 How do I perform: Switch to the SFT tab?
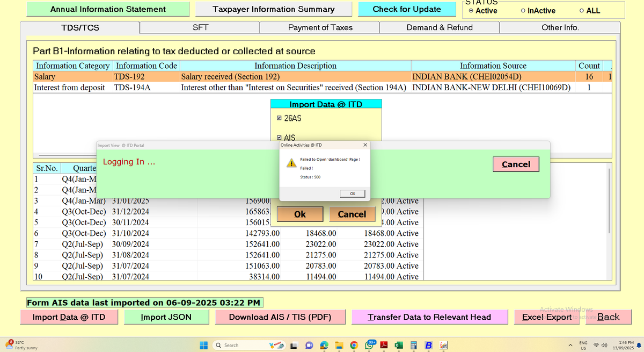tap(200, 27)
